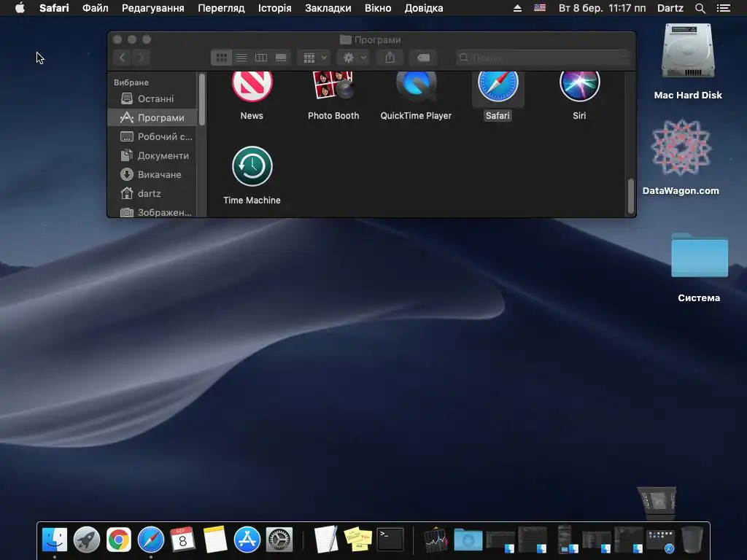
Task: Open Calendar from the Dock
Action: pos(182,540)
